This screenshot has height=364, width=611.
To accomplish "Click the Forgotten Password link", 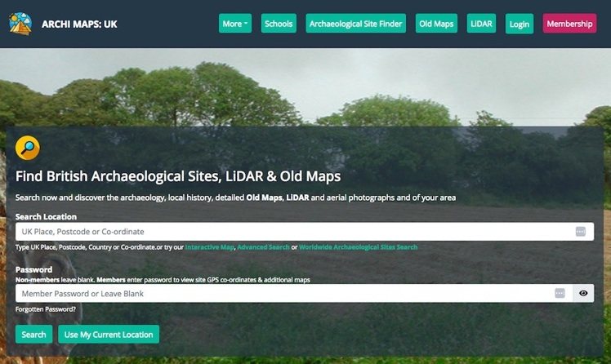I will point(46,309).
